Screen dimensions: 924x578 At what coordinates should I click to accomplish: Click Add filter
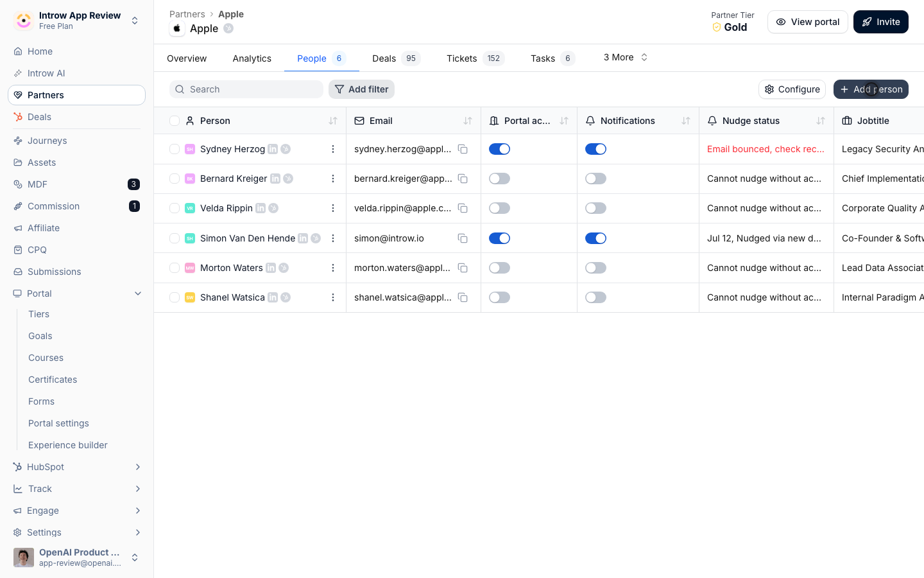click(361, 89)
